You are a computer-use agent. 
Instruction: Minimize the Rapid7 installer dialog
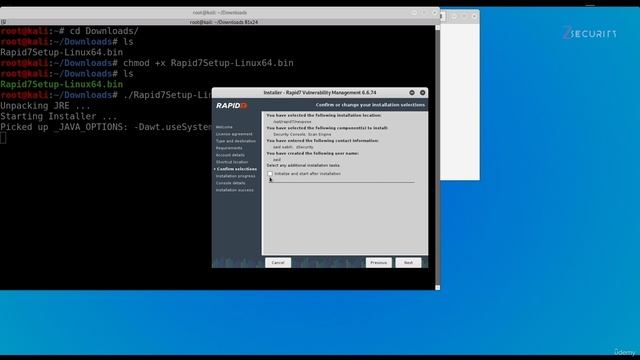pos(412,93)
